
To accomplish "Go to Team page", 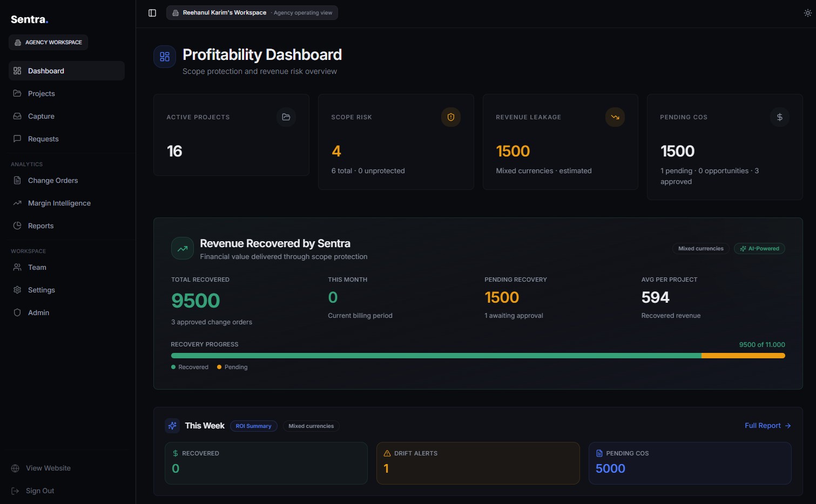I will click(x=66, y=267).
